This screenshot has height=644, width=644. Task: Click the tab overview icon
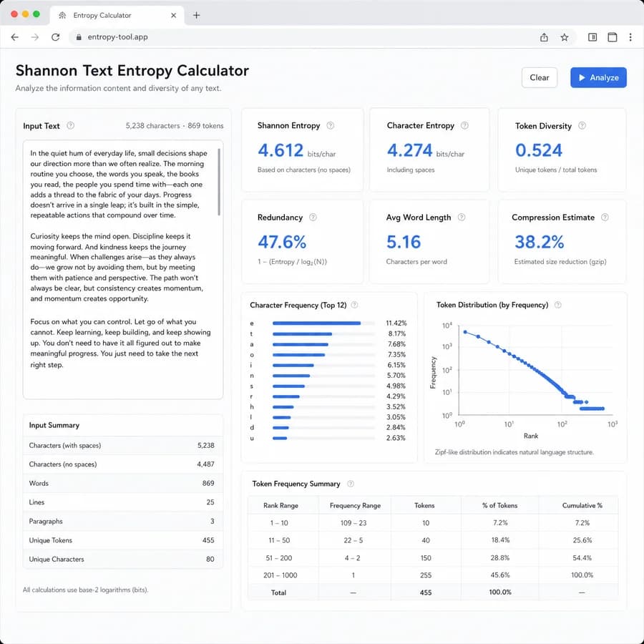(x=612, y=37)
